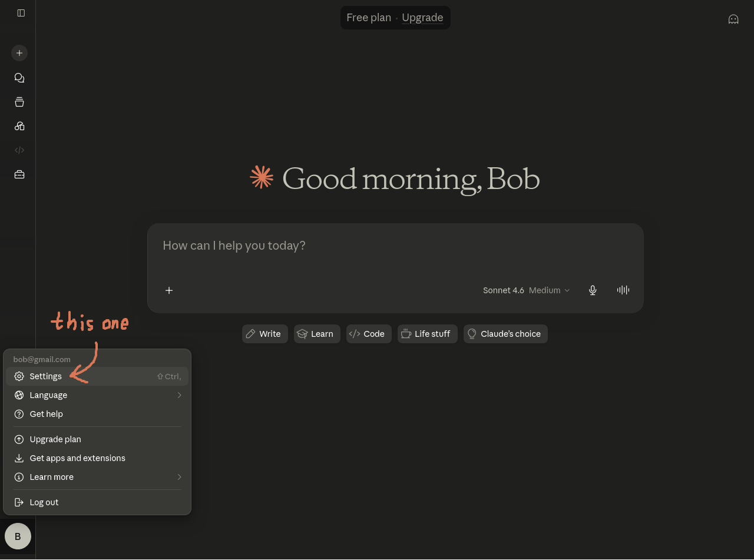754x560 pixels.
Task: Choose Upgrade plan in the menu
Action: pos(97,439)
